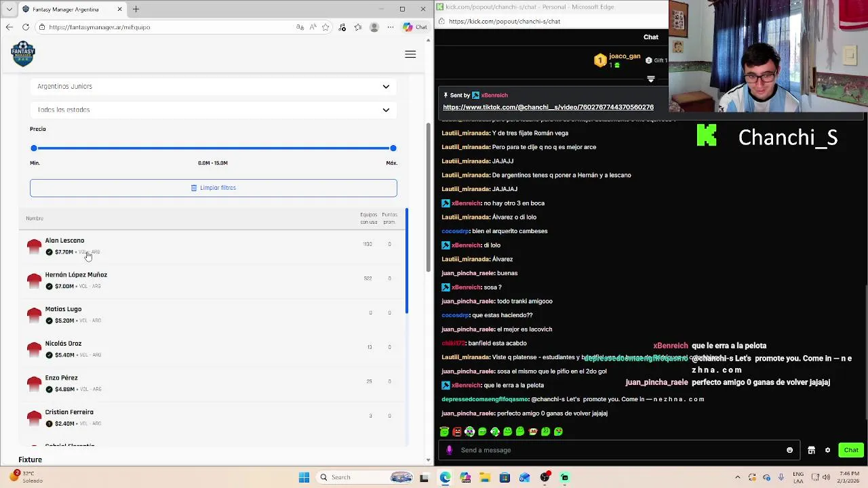Go back in the Fantasy Manager browser
Screen dimensions: 868x488
(9, 27)
